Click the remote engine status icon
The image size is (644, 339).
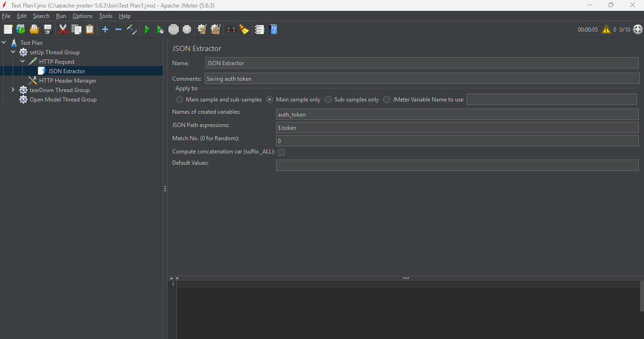[638, 29]
